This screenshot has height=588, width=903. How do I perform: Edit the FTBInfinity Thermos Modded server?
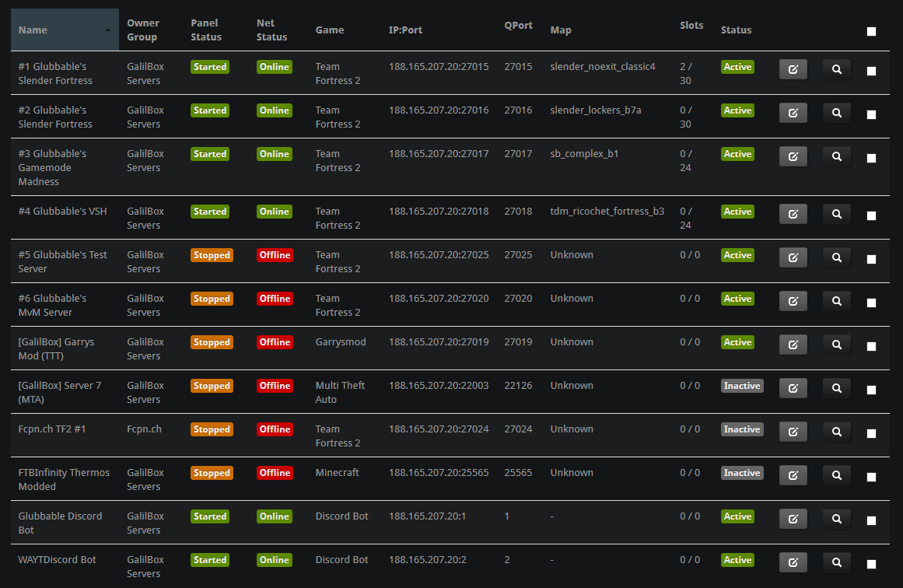coord(793,475)
